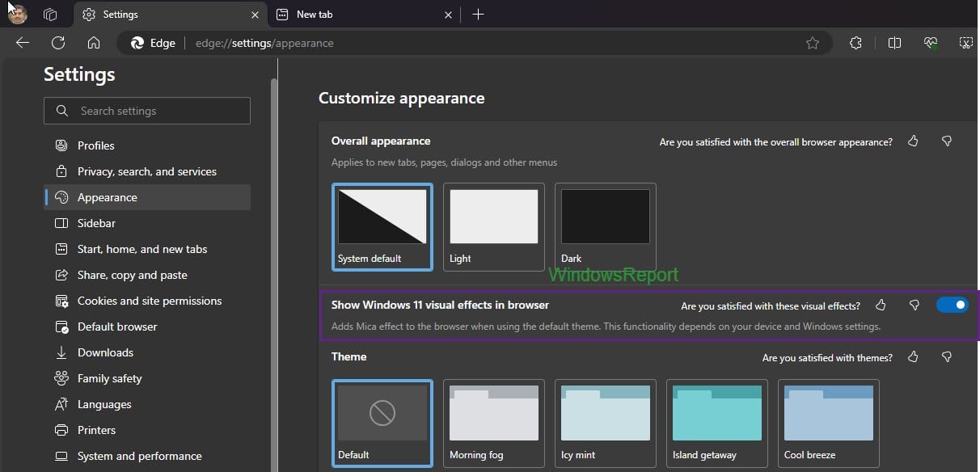Select the Icy mint theme
The width and height of the screenshot is (980, 472).
[x=606, y=424]
